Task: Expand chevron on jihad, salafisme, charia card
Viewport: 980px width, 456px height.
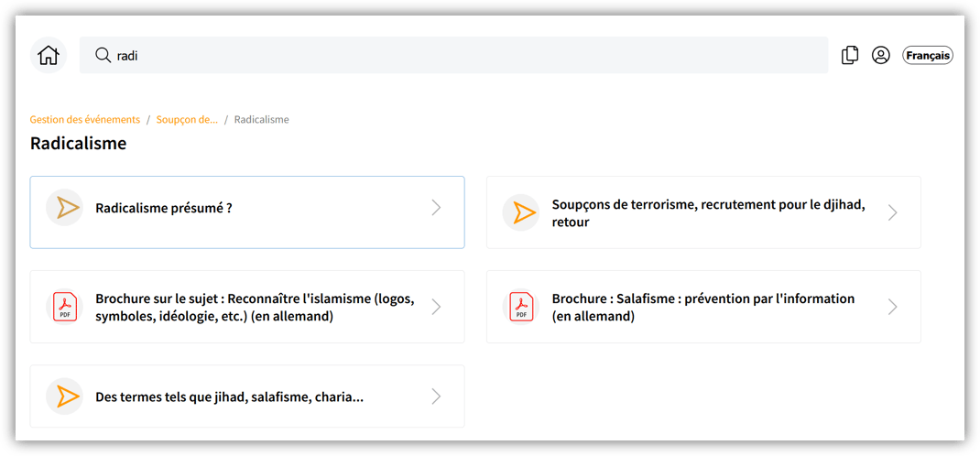Action: coord(436,396)
